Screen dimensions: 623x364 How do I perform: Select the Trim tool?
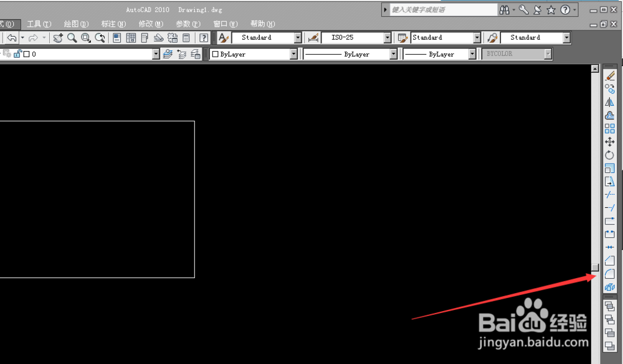[x=610, y=195]
